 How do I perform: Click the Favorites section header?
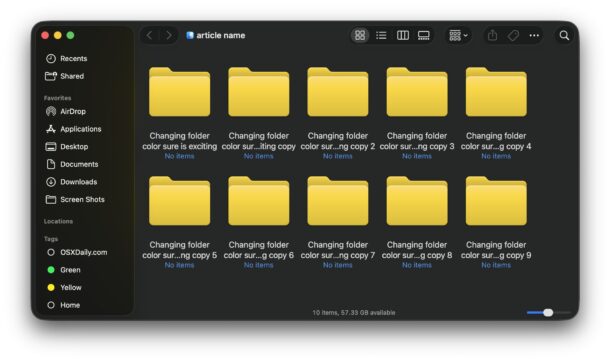click(x=58, y=98)
